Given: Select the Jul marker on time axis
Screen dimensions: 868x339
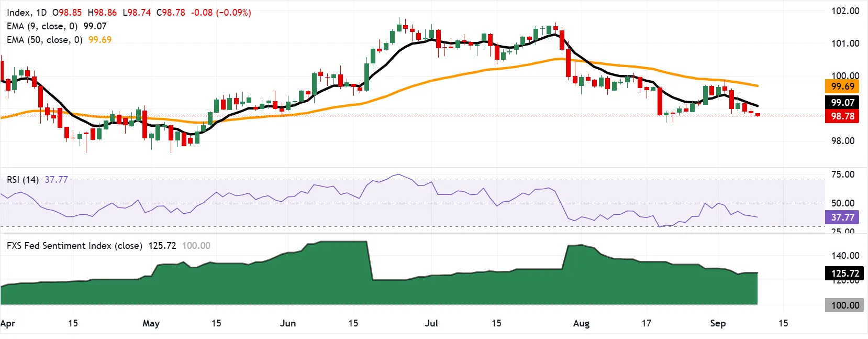Looking at the screenshot, I should click(431, 323).
